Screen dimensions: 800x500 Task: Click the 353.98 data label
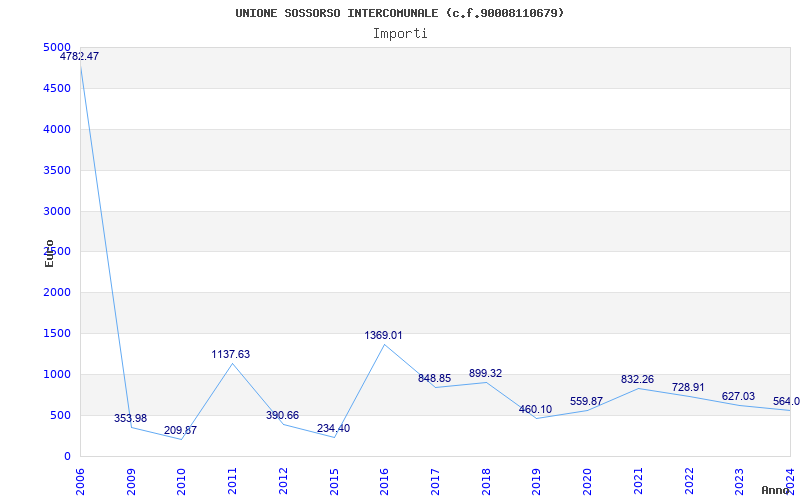pos(130,418)
